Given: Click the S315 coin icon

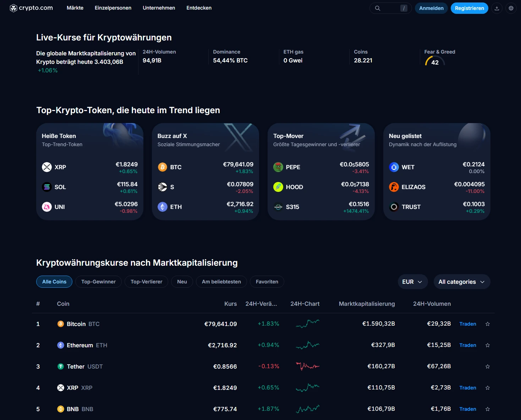Looking at the screenshot, I should click(x=278, y=207).
